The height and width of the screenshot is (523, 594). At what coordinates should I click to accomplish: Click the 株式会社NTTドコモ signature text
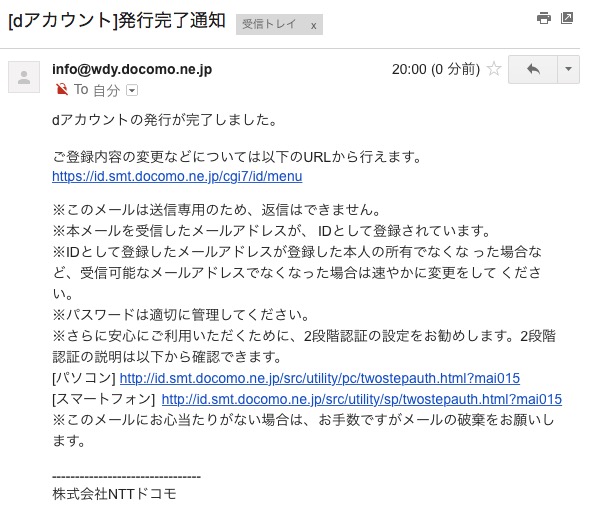coord(114,494)
